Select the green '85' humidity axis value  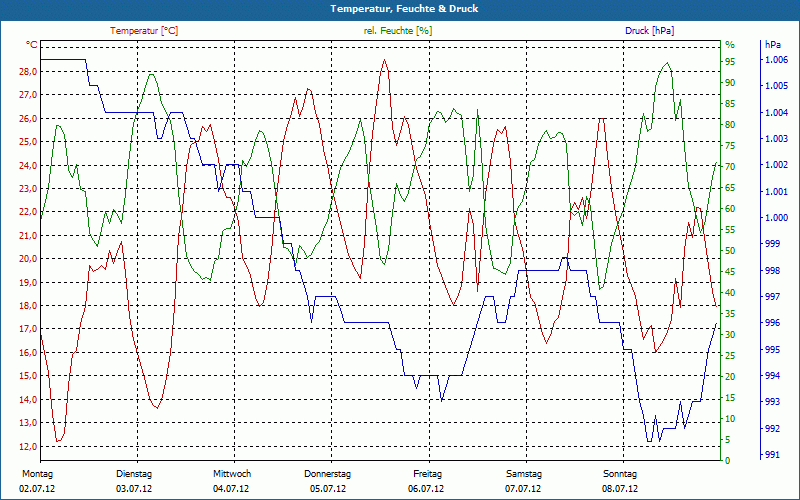(x=730, y=104)
